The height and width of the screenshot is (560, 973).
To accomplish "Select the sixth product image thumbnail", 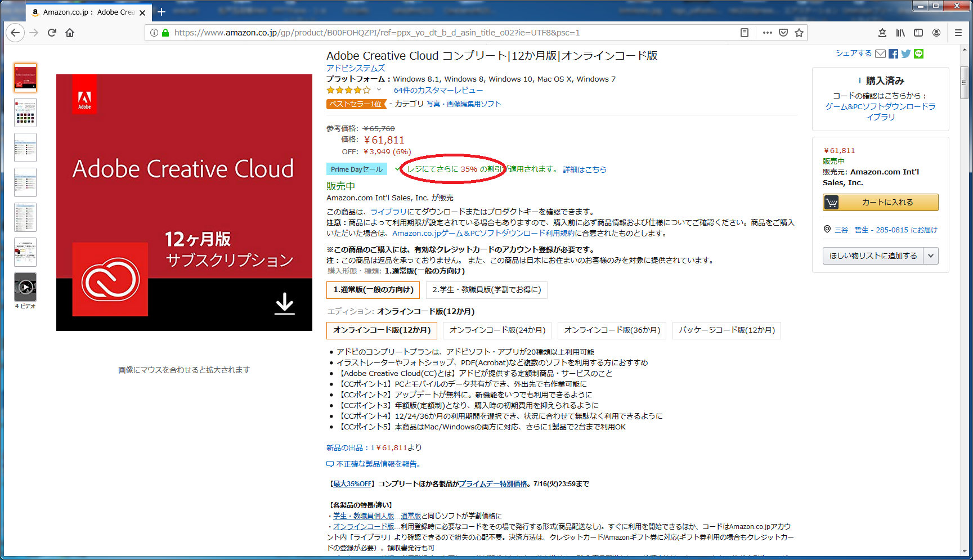I will [x=25, y=252].
